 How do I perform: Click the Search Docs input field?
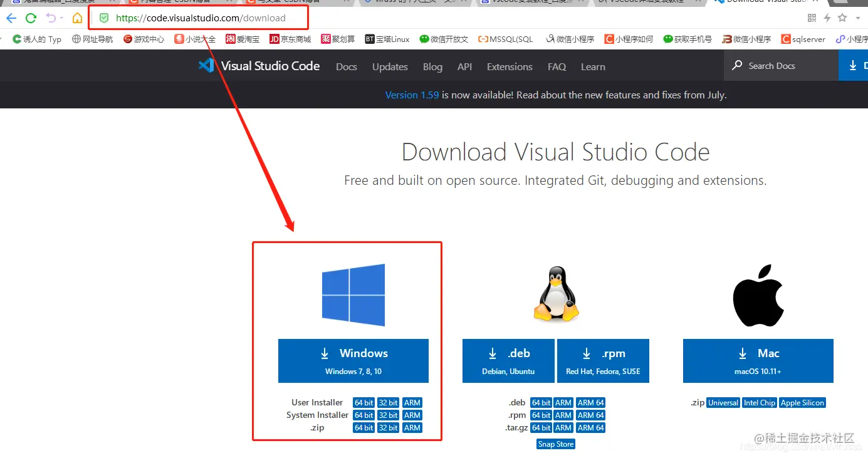point(781,66)
